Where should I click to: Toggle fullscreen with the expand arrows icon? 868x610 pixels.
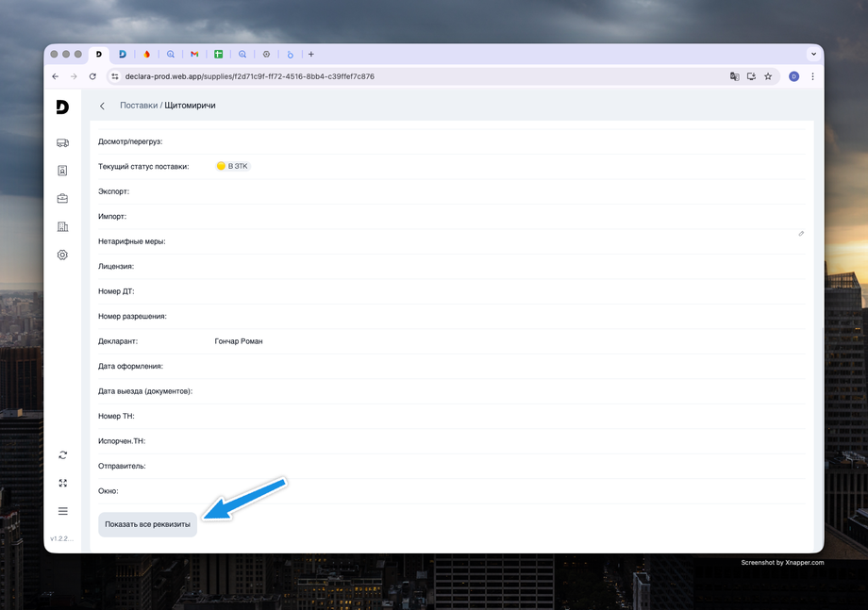pyautogui.click(x=62, y=483)
